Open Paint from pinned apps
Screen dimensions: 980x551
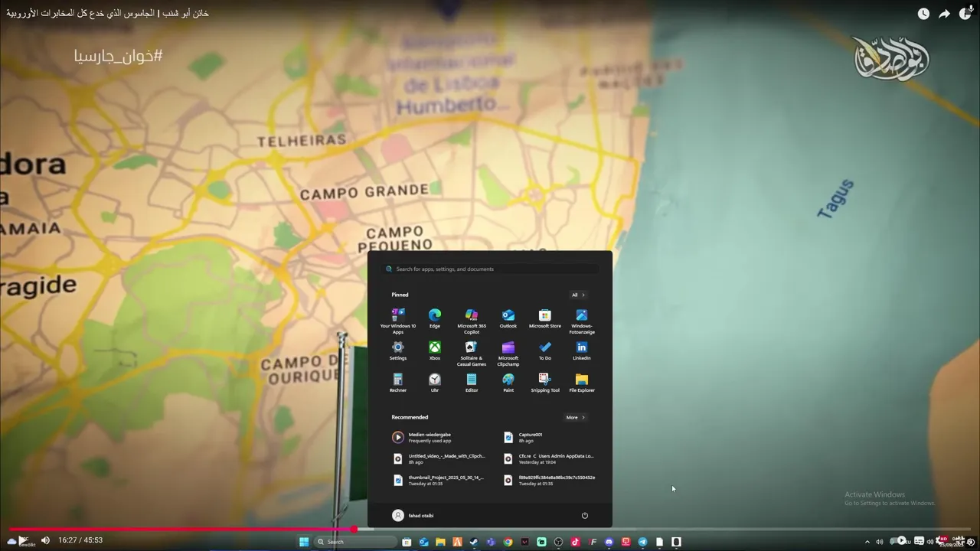[x=508, y=383]
